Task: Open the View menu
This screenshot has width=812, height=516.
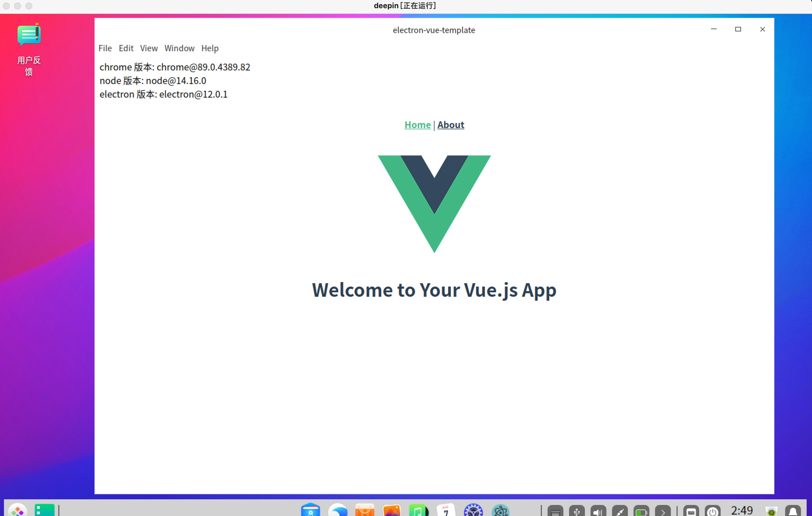Action: pyautogui.click(x=149, y=48)
